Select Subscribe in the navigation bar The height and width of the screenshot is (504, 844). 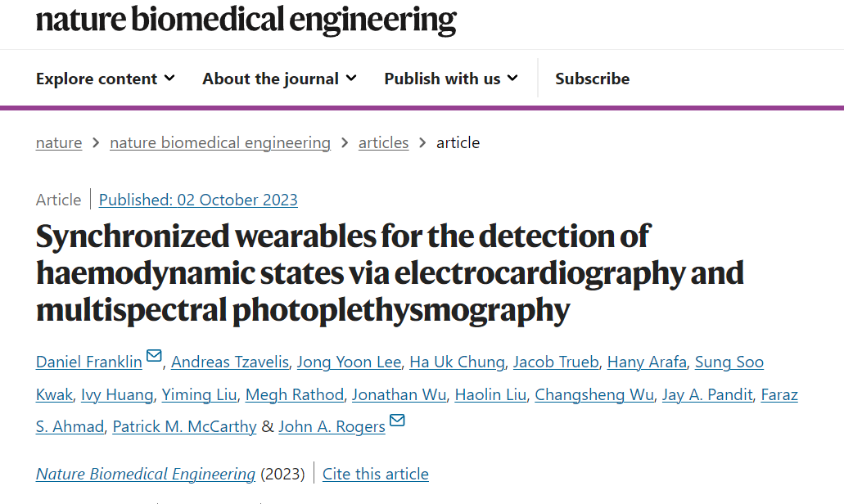(x=592, y=79)
